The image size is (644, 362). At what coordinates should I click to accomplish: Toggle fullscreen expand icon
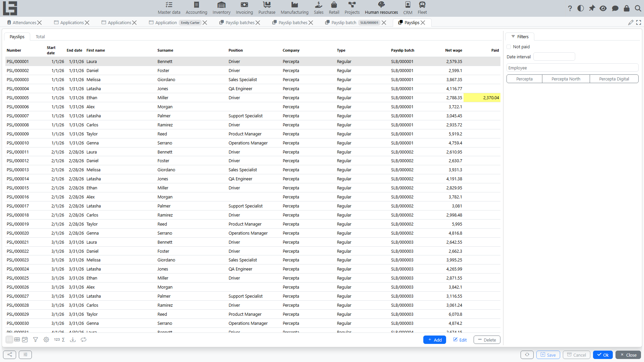point(639,22)
